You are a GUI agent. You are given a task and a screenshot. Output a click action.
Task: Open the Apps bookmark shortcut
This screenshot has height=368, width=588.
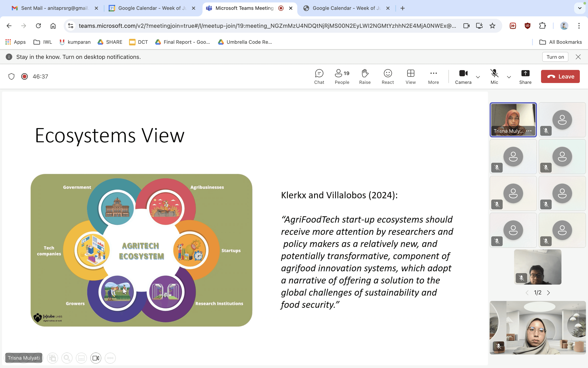(x=16, y=42)
